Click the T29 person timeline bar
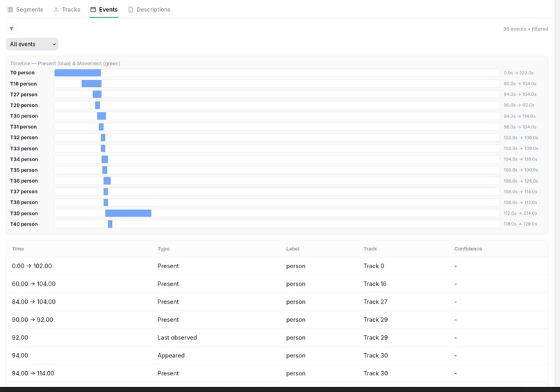This screenshot has height=392, width=560. pyautogui.click(x=97, y=106)
